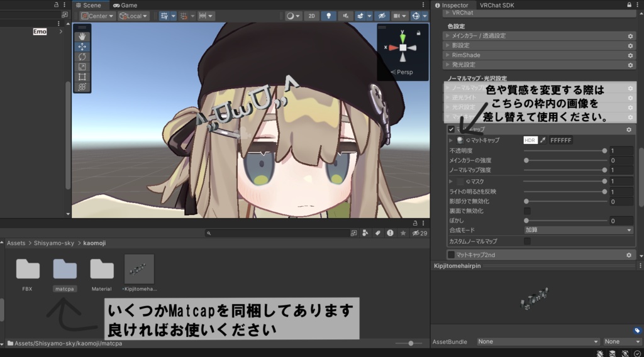The height and width of the screenshot is (357, 644).
Task: Adjust the 不透明度 slider
Action: tap(565, 151)
